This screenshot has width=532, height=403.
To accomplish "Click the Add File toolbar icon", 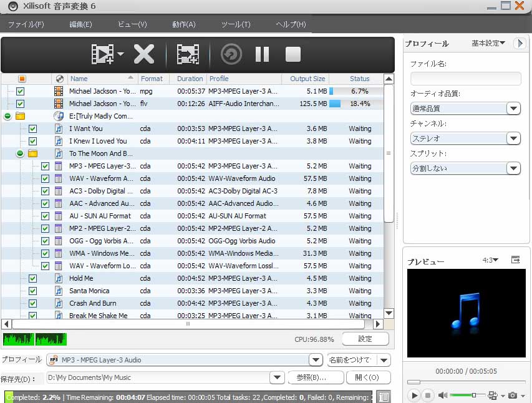I will point(103,54).
